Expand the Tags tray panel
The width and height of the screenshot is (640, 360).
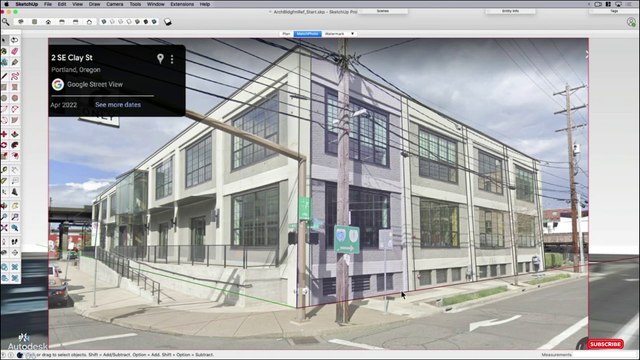click(614, 11)
